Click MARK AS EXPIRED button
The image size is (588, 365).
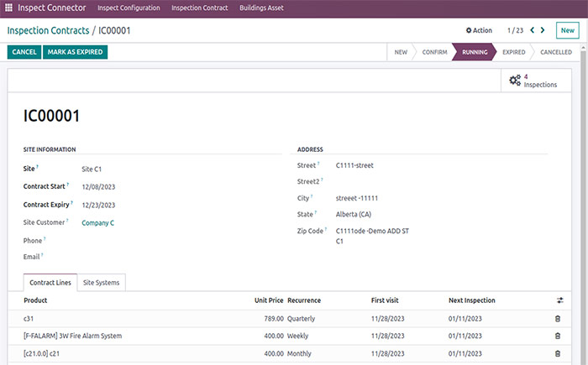(75, 52)
